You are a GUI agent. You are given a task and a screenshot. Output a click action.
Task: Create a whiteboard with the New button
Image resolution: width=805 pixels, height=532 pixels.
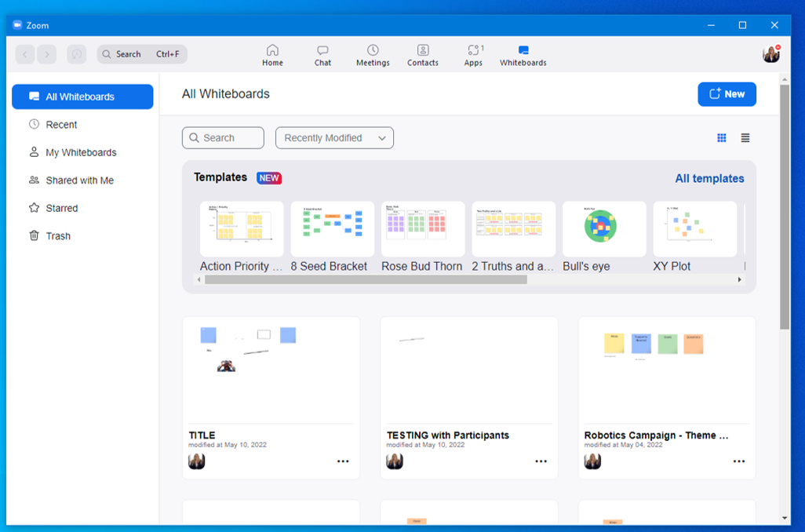click(x=727, y=94)
